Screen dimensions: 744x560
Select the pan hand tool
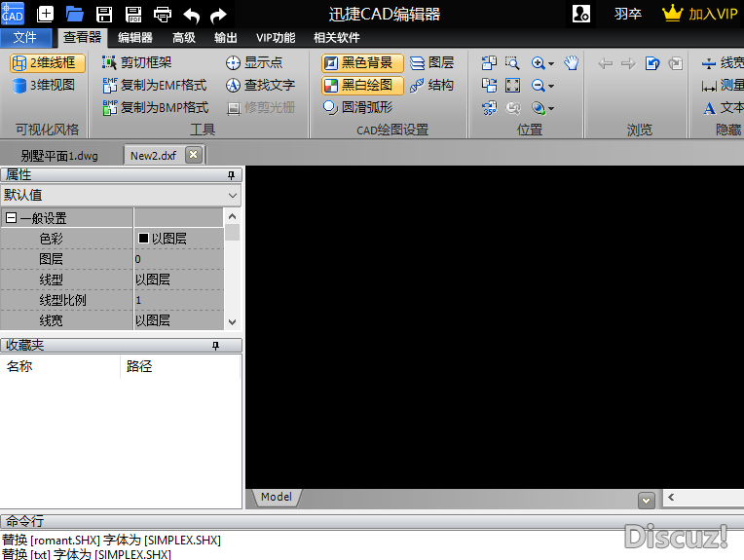pos(572,63)
